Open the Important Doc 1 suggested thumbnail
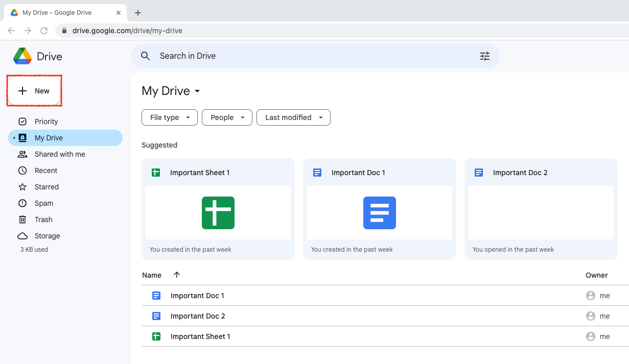629x364 pixels. click(x=380, y=212)
